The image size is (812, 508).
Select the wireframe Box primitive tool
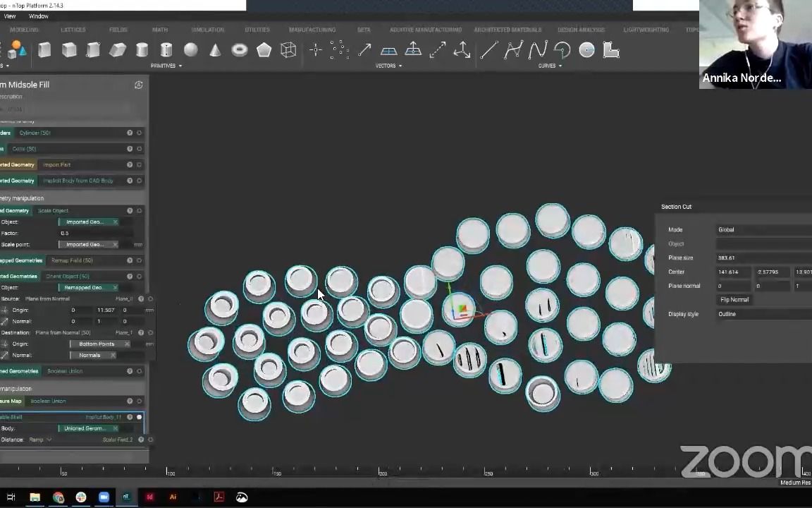pos(288,49)
